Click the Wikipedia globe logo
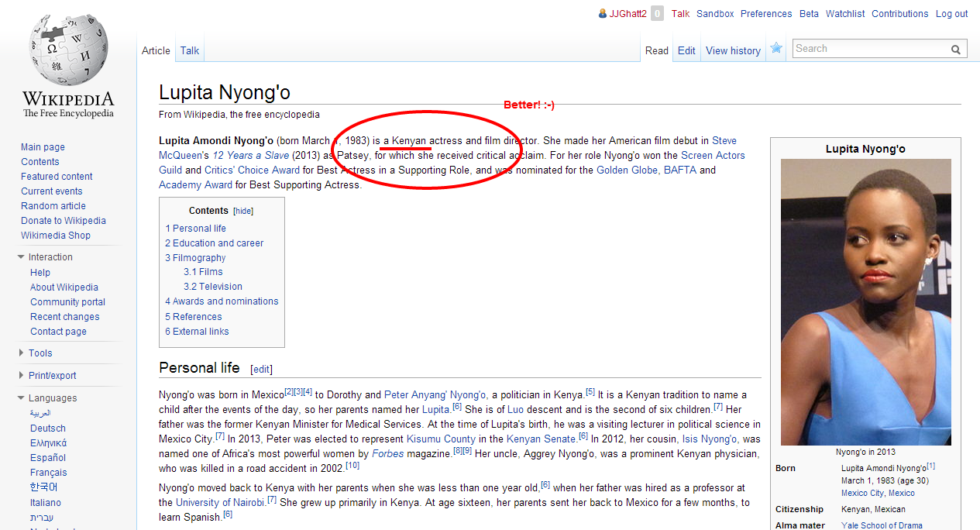Image resolution: width=980 pixels, height=530 pixels. (x=68, y=52)
